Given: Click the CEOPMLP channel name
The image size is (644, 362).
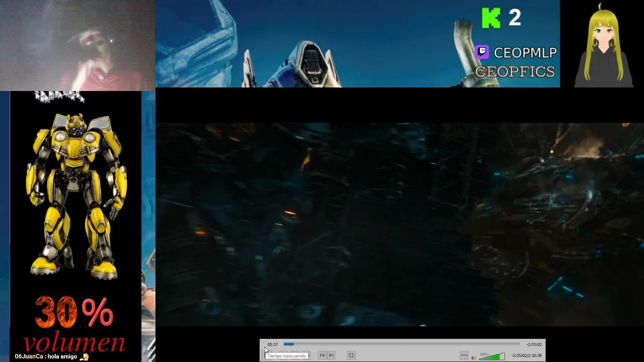Looking at the screenshot, I should point(525,52).
